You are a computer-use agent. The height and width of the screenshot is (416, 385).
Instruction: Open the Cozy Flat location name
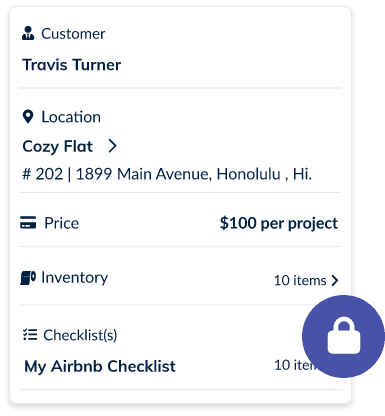point(58,146)
